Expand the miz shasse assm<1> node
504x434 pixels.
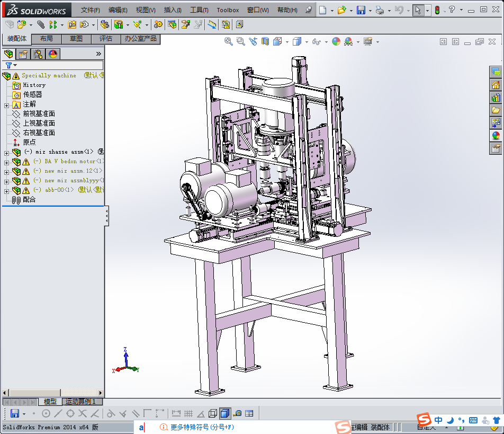pyautogui.click(x=6, y=152)
